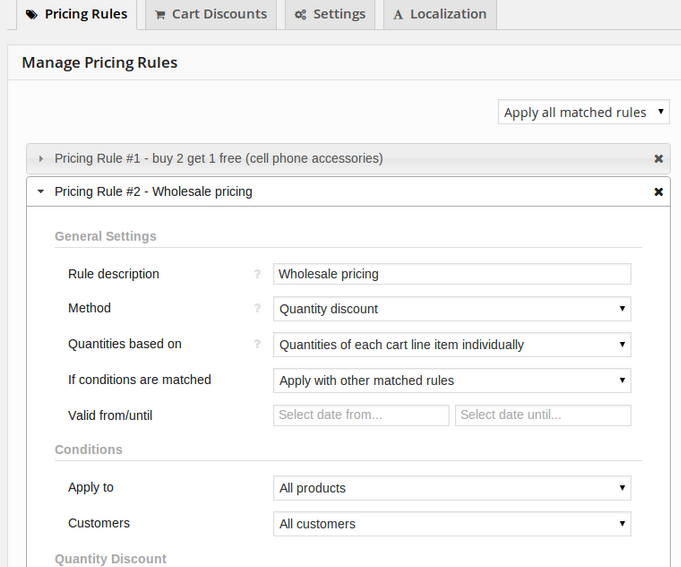Click the Valid from/until label

(x=110, y=415)
